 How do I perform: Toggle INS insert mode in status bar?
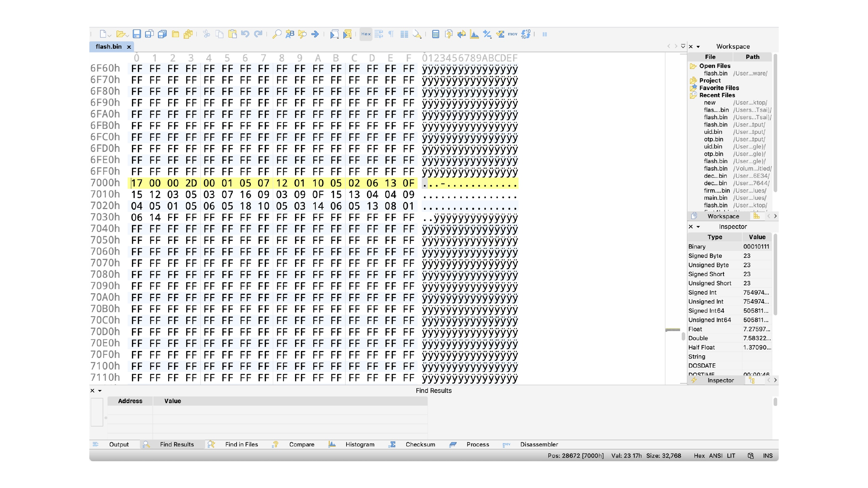[767, 455]
